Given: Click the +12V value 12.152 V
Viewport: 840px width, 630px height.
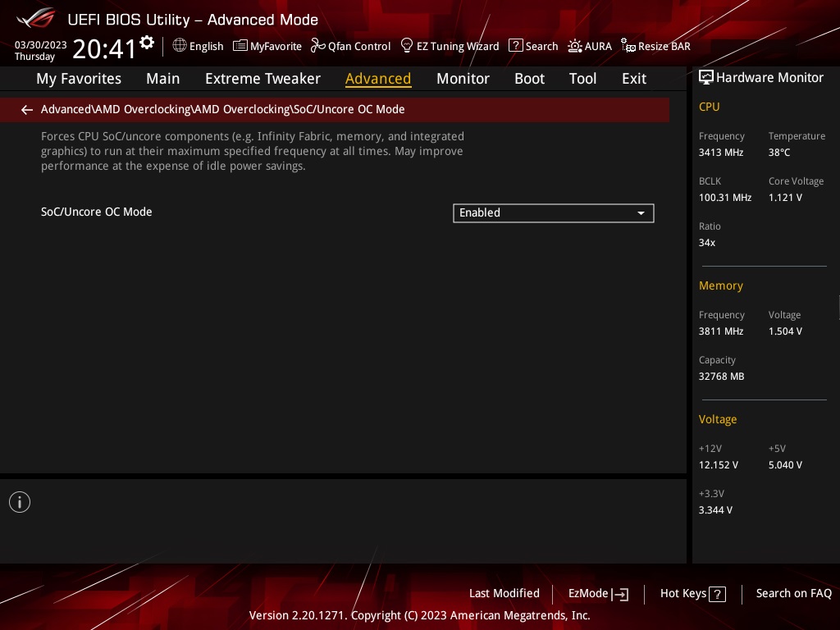Looking at the screenshot, I should pyautogui.click(x=718, y=465).
